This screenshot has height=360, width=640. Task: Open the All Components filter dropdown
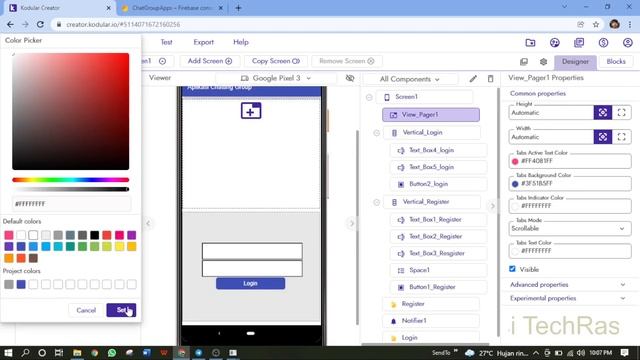(409, 79)
